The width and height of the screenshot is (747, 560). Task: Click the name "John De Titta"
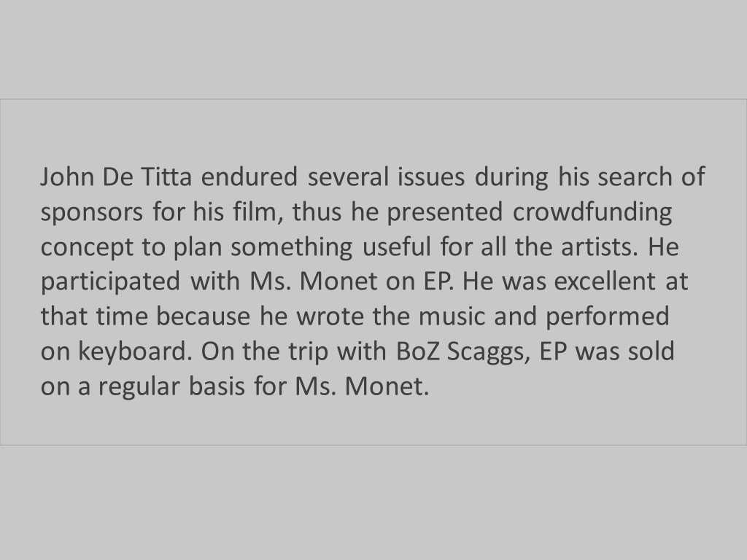(116, 176)
